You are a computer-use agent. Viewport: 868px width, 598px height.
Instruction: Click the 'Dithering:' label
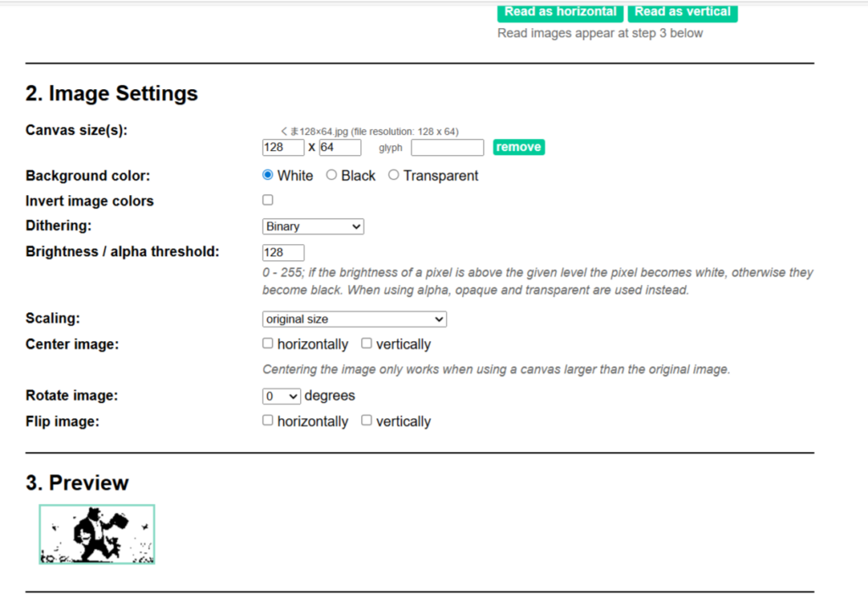click(58, 226)
